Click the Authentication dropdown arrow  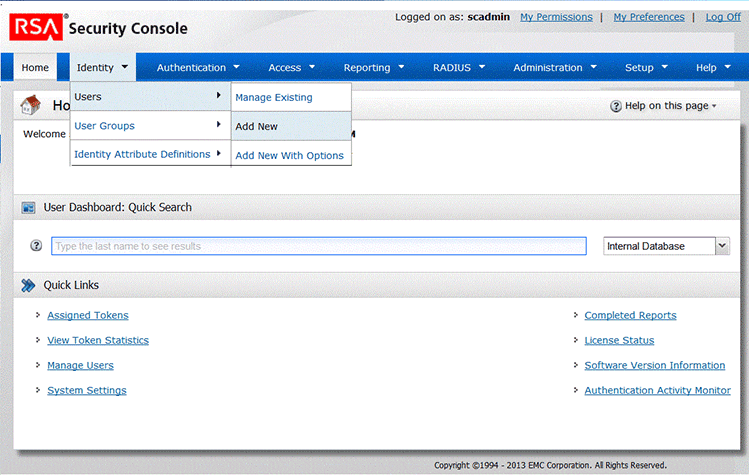point(236,67)
